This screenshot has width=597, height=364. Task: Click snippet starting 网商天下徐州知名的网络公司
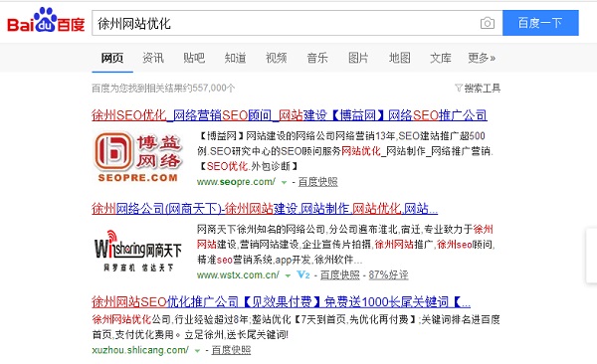tap(345, 244)
